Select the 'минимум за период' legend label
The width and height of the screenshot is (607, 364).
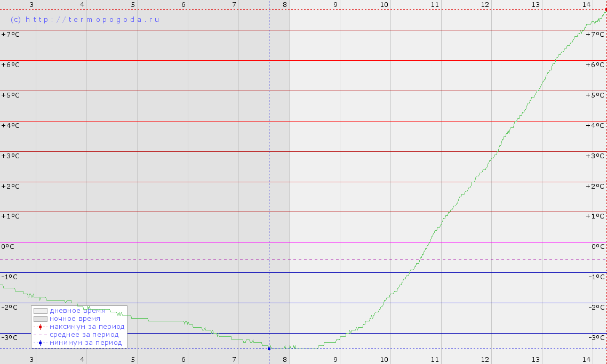point(86,343)
